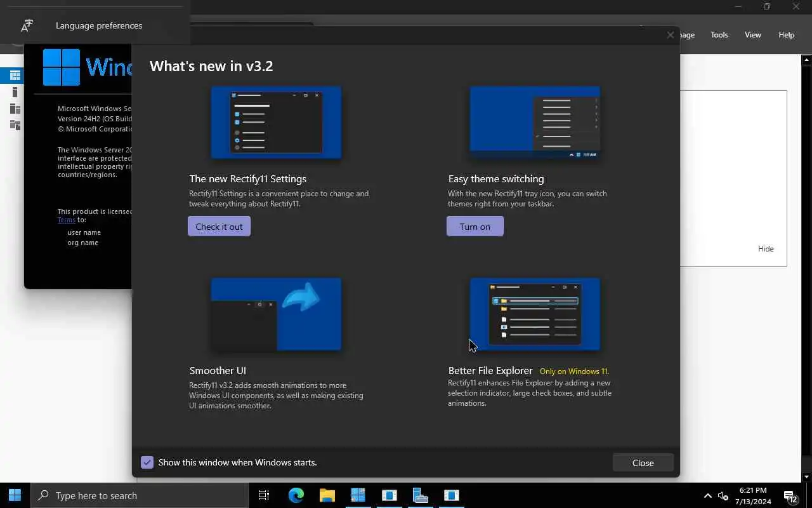Open Tools menu in Server Manager
Screen dimensions: 812x508
(x=719, y=35)
